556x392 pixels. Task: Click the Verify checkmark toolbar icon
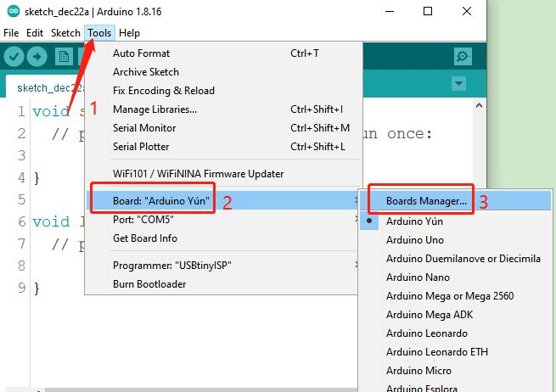(14, 56)
